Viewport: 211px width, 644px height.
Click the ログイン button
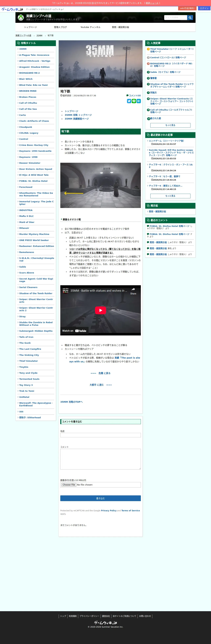(x=204, y=8)
